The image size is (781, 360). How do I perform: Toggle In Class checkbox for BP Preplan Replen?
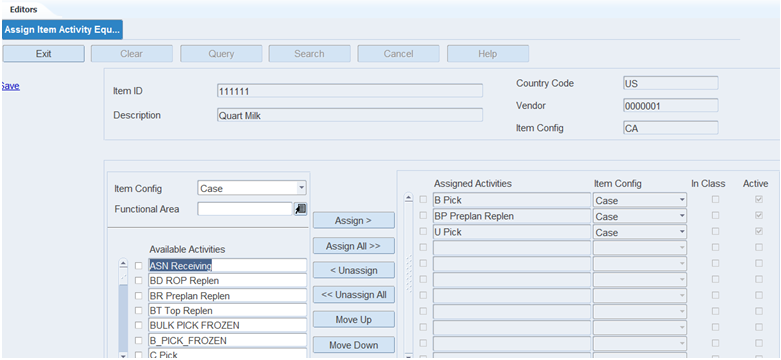tap(715, 216)
